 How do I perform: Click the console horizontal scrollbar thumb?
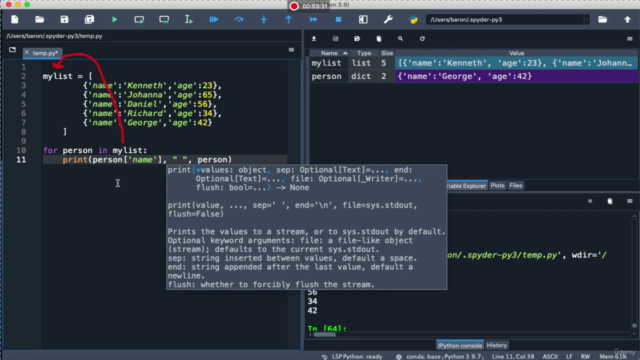click(324, 334)
